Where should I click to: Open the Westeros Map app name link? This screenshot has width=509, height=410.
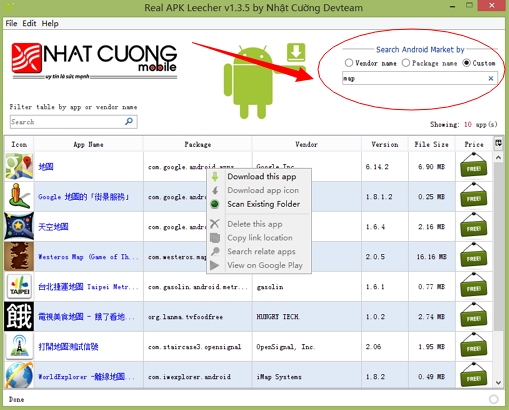point(88,257)
